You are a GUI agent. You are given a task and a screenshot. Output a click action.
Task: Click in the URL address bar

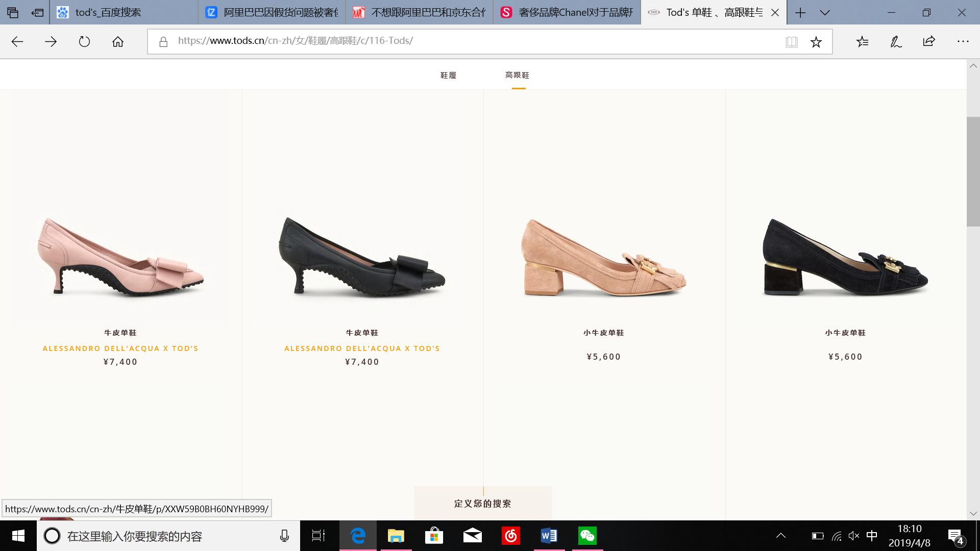(x=459, y=41)
